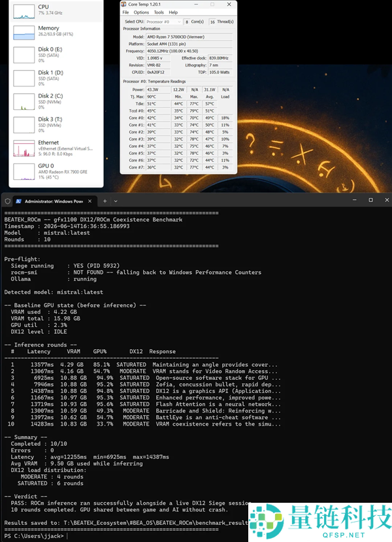Minimize the Core Temp window
The image size is (392, 542).
pos(196,5)
